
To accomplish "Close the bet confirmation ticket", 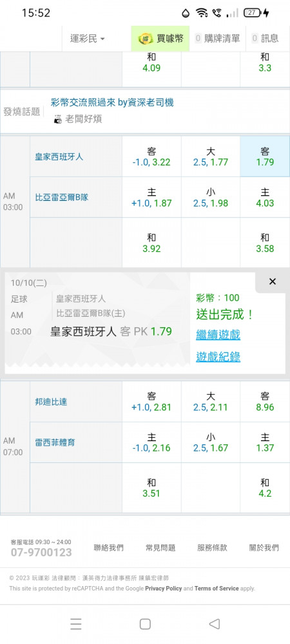I will (x=273, y=282).
